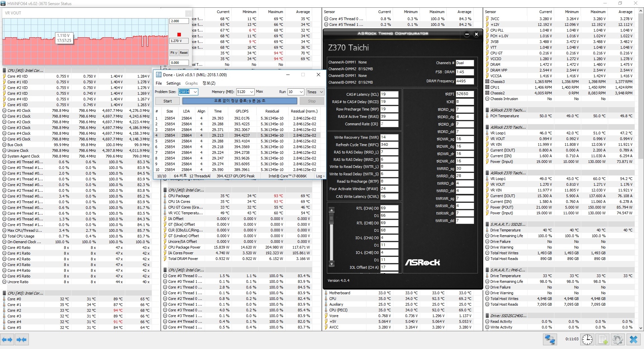Click the Time column header in LinX
Viewport: 644px width, 349px height.
click(218, 111)
